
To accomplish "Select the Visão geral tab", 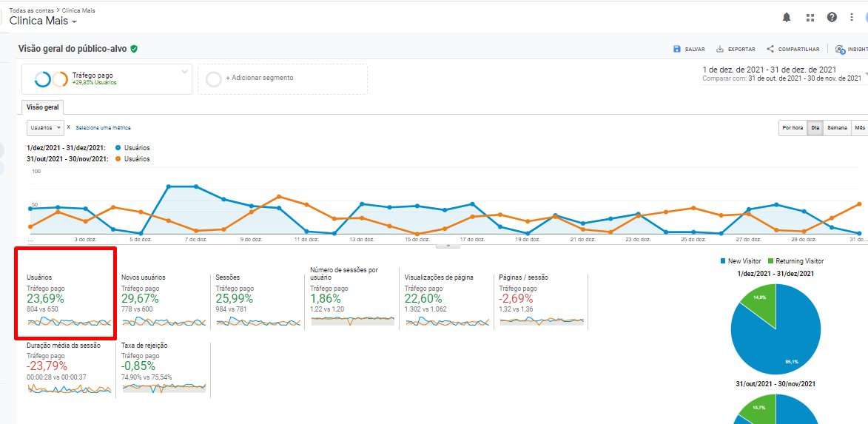I will tap(43, 107).
